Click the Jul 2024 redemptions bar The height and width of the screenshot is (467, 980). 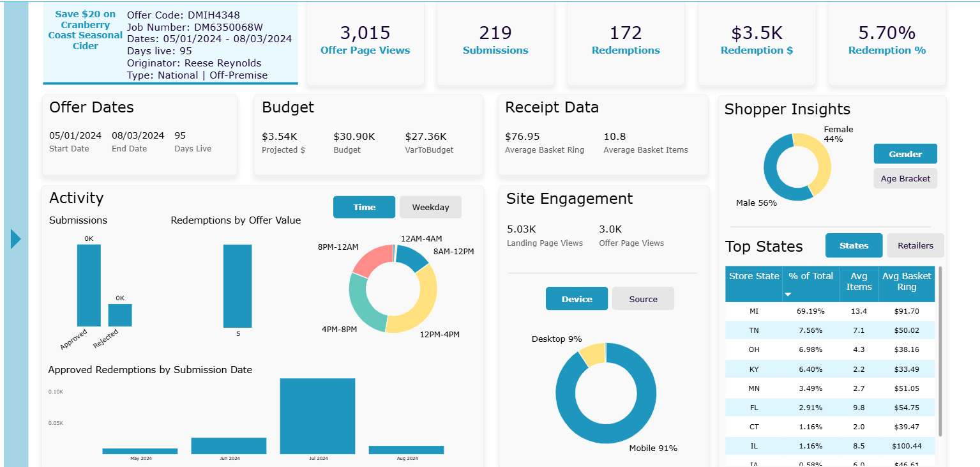point(317,416)
